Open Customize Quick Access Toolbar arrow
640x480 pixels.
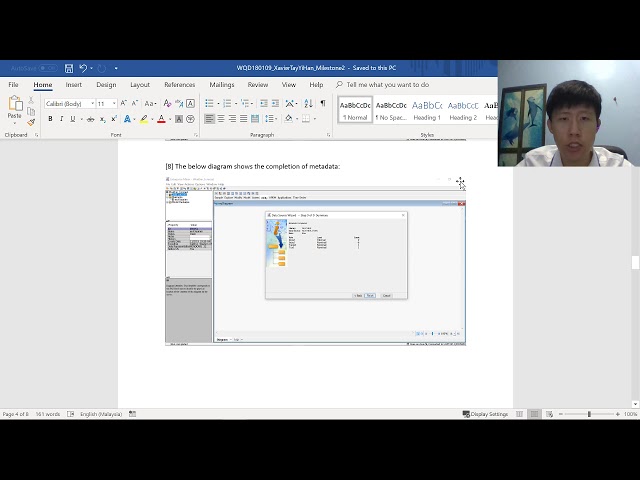(x=116, y=68)
